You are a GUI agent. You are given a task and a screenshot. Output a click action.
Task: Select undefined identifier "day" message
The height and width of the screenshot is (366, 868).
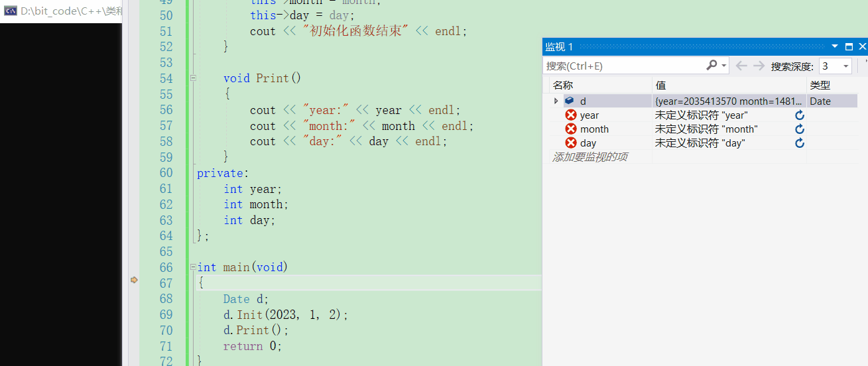[700, 143]
